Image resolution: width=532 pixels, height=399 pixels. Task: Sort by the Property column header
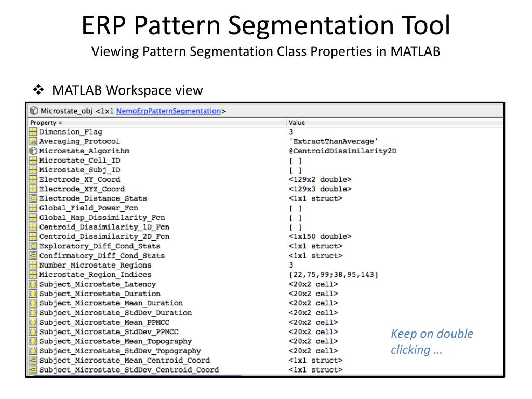tap(43, 123)
